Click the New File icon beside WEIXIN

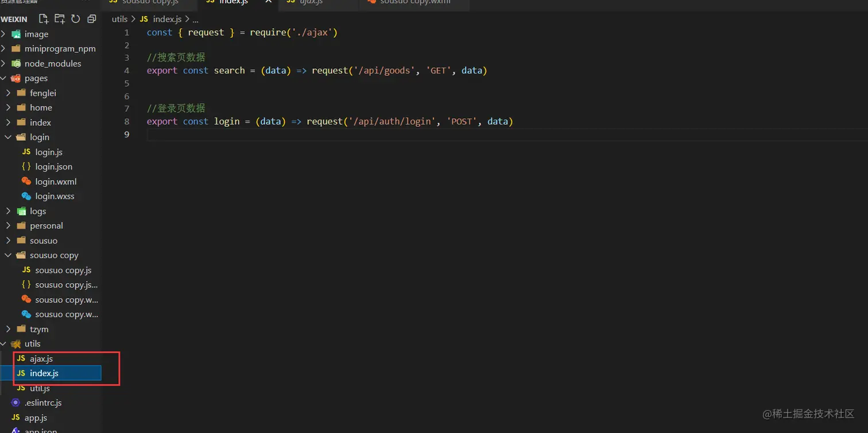[44, 19]
